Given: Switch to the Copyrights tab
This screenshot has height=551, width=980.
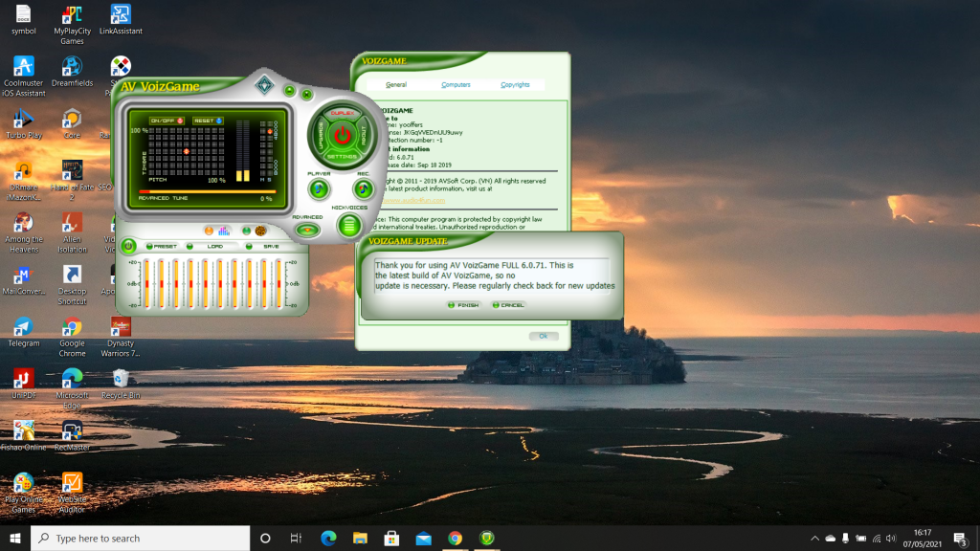Looking at the screenshot, I should [x=515, y=84].
